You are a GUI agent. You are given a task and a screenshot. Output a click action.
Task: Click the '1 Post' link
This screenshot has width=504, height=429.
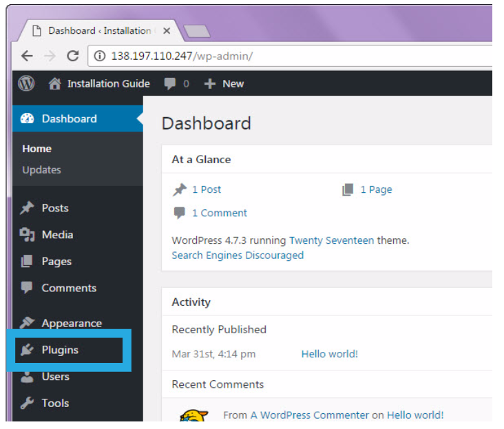point(207,189)
